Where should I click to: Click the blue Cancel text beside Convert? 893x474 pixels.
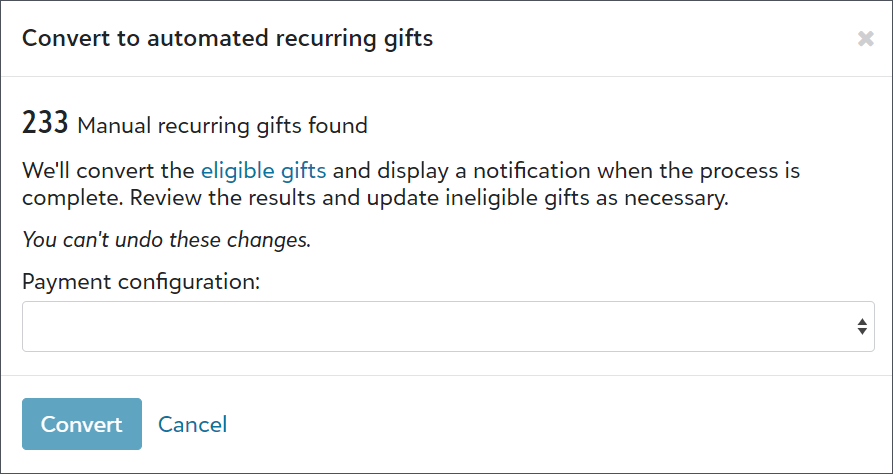click(192, 424)
